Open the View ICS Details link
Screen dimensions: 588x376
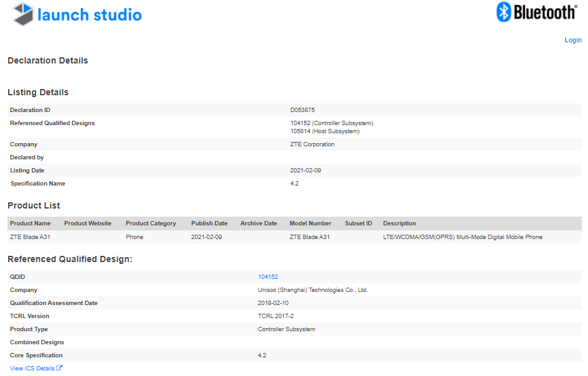coord(32,369)
